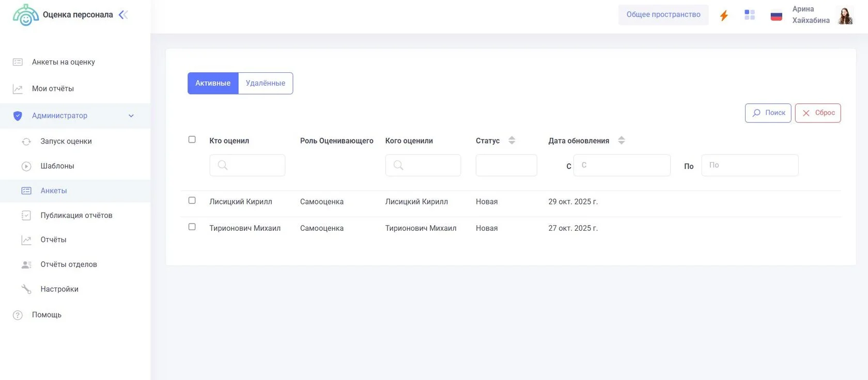Screen dimensions: 868x380
Task: Collapse sidebar with double chevron icon
Action: click(123, 15)
